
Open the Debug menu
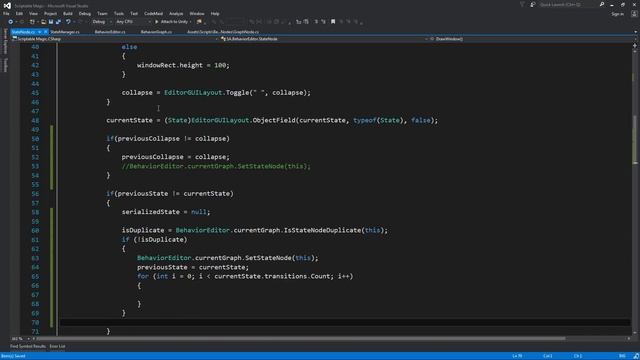point(84,14)
